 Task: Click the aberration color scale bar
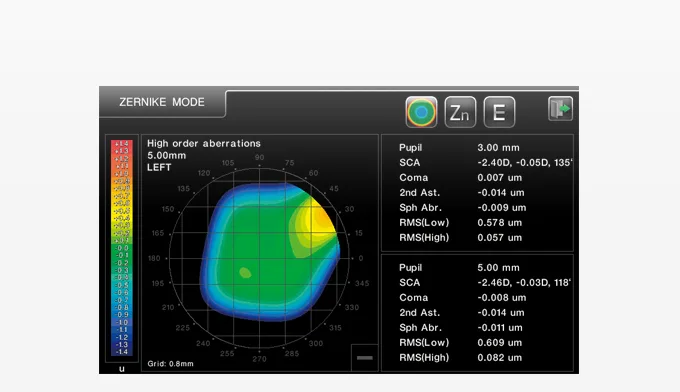pos(122,248)
